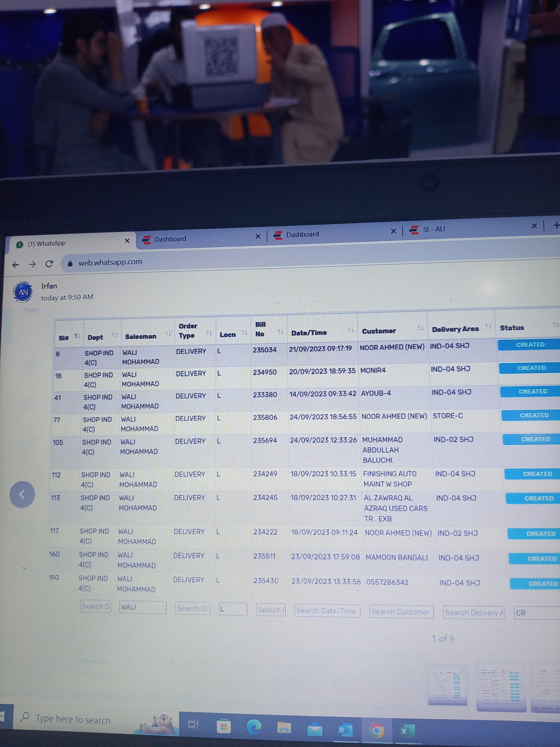Open second image thumbnail in the strip
This screenshot has width=560, height=747.
(501, 687)
